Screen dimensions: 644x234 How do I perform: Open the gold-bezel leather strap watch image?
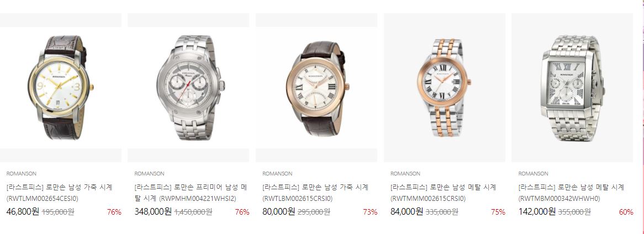pyautogui.click(x=60, y=87)
